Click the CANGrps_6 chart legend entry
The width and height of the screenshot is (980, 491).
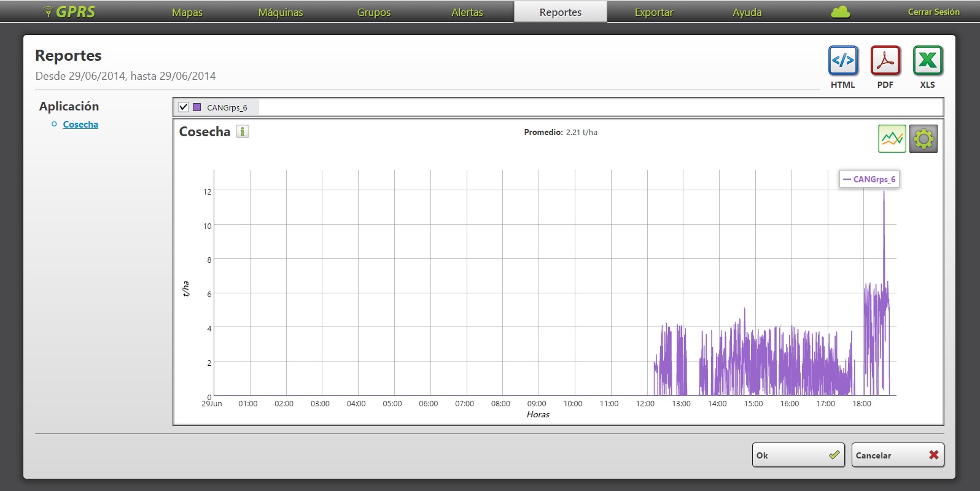[869, 179]
